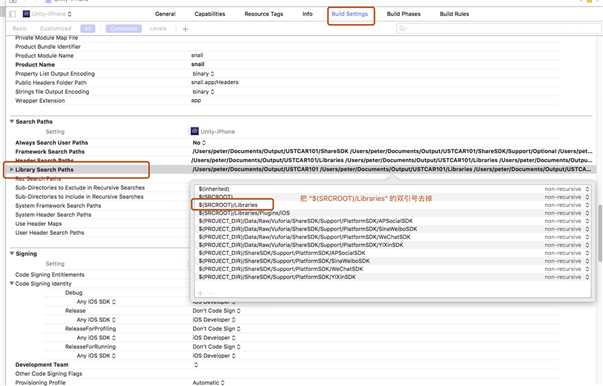The height and width of the screenshot is (386, 603).
Task: Open Don't Code Sign popup for Release
Action: pos(217,311)
